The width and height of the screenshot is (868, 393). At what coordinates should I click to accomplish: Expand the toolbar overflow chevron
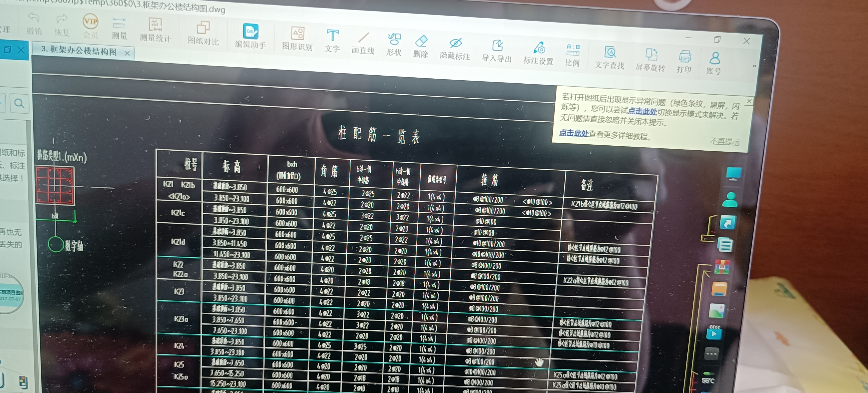coord(754,66)
